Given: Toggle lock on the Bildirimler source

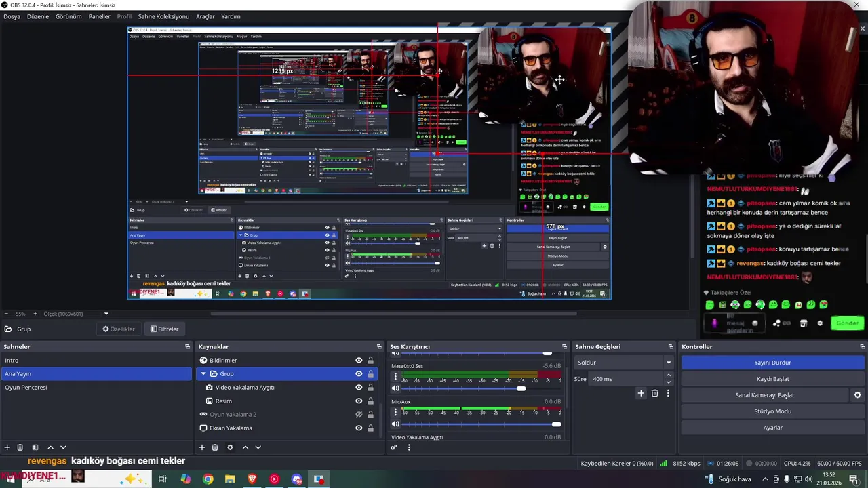Looking at the screenshot, I should pos(370,361).
